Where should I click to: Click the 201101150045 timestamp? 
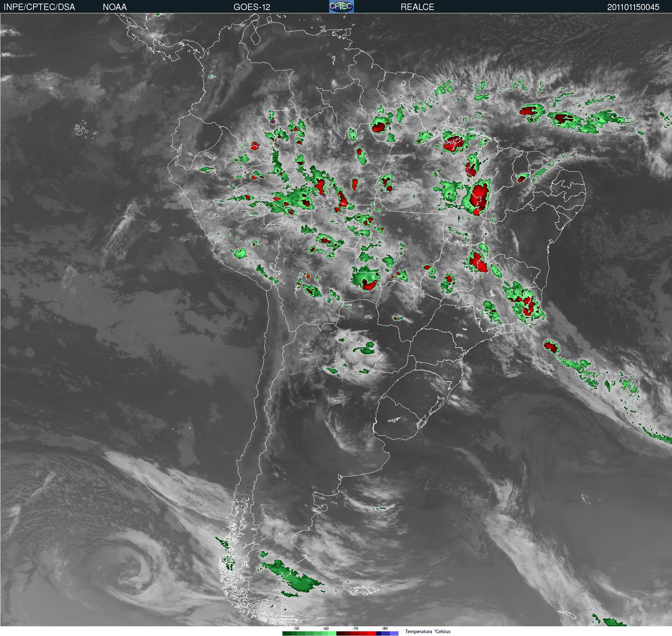(x=633, y=7)
